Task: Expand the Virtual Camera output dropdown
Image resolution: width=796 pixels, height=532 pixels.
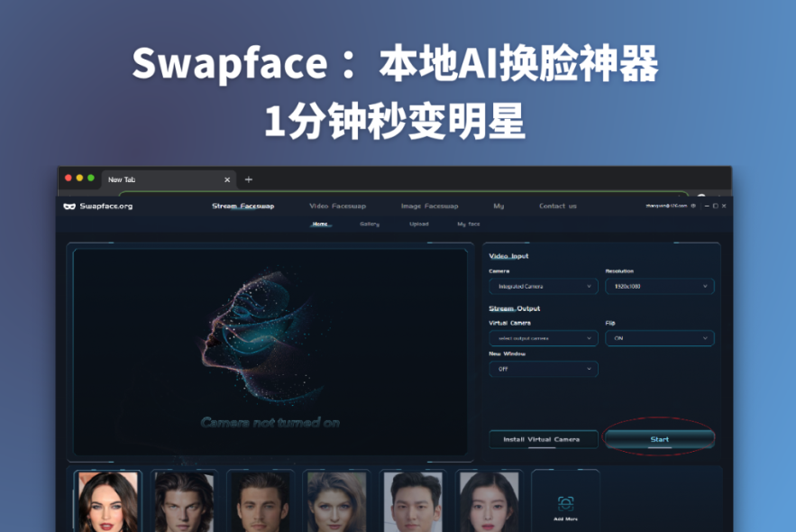Action: [x=543, y=338]
